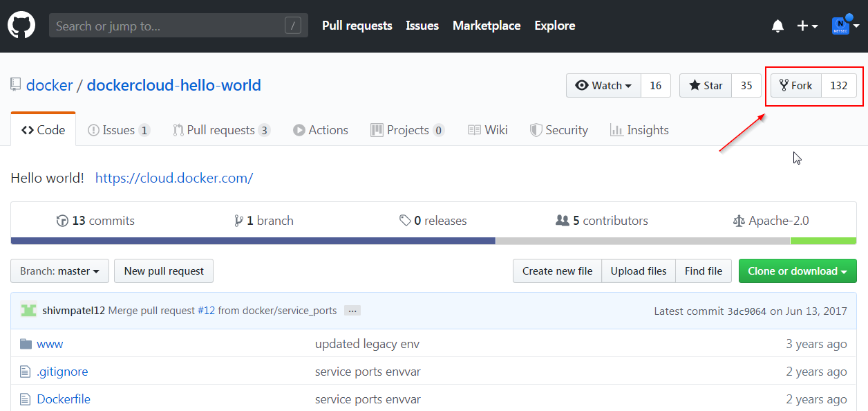Click Create new file button
868x411 pixels.
coord(557,271)
